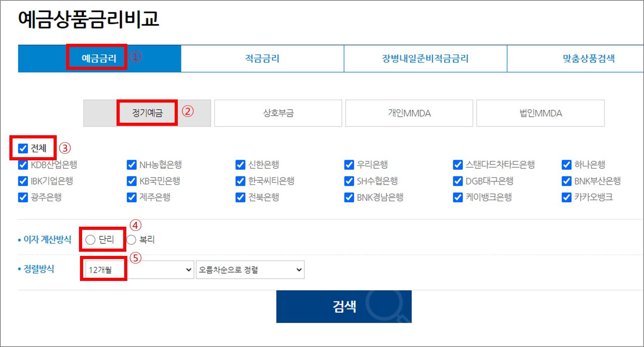Open the 예금금리 tab
Image resolution: width=644 pixels, height=347 pixels.
click(x=99, y=58)
